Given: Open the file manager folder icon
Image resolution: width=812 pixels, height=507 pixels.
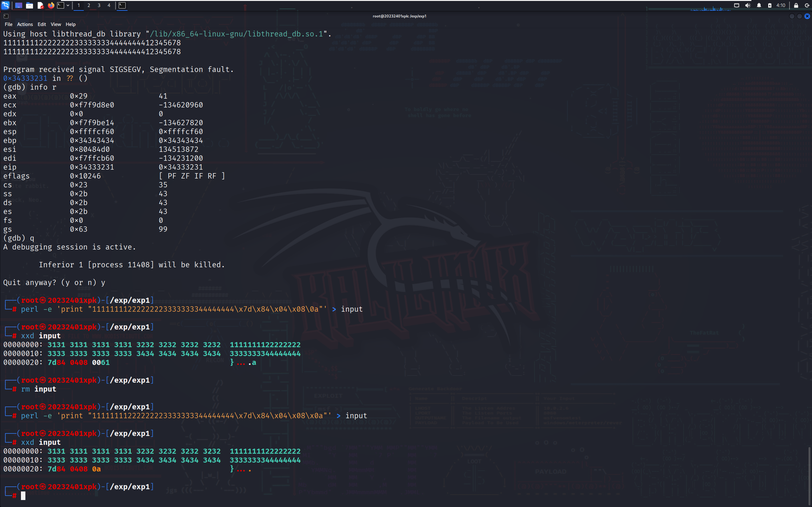Looking at the screenshot, I should point(30,5).
